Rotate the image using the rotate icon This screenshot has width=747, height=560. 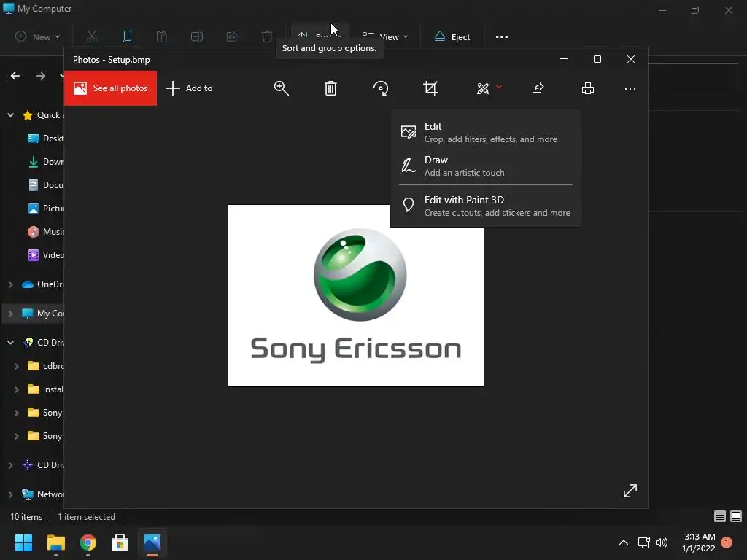tap(381, 88)
